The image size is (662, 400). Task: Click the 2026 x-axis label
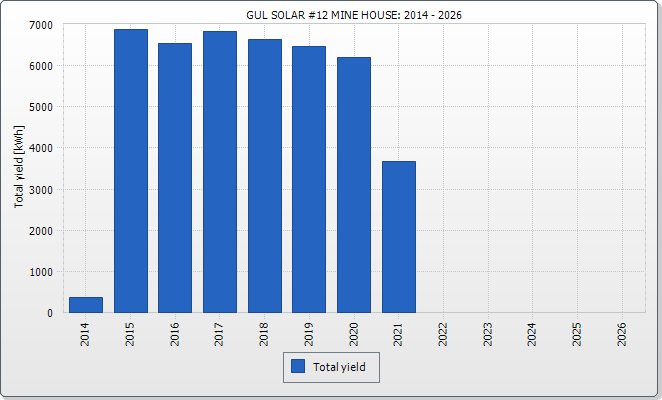click(x=622, y=333)
